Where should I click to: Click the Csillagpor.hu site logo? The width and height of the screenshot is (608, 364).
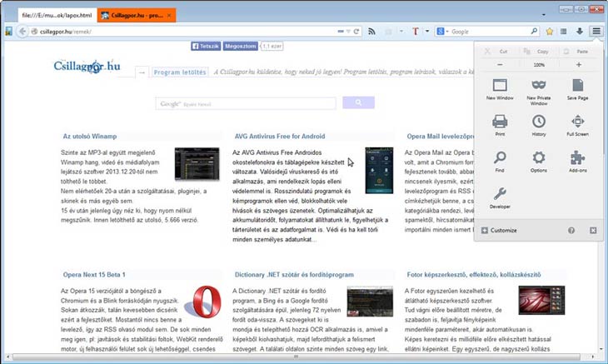coord(87,67)
